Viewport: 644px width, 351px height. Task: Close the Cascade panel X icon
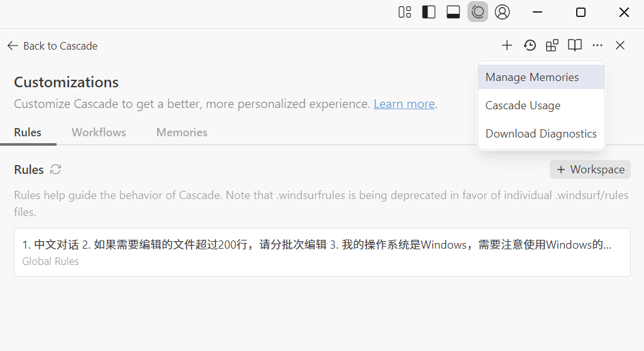(x=619, y=45)
